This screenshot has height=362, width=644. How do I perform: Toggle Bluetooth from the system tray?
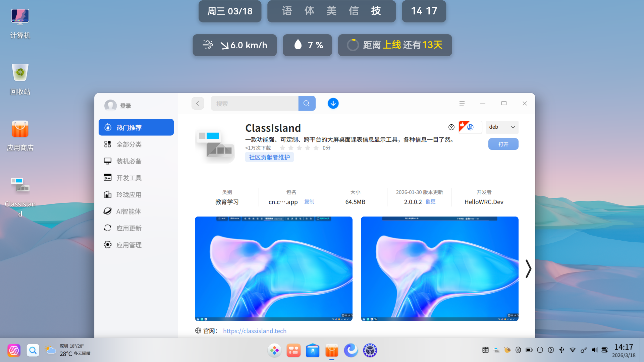pos(518,350)
